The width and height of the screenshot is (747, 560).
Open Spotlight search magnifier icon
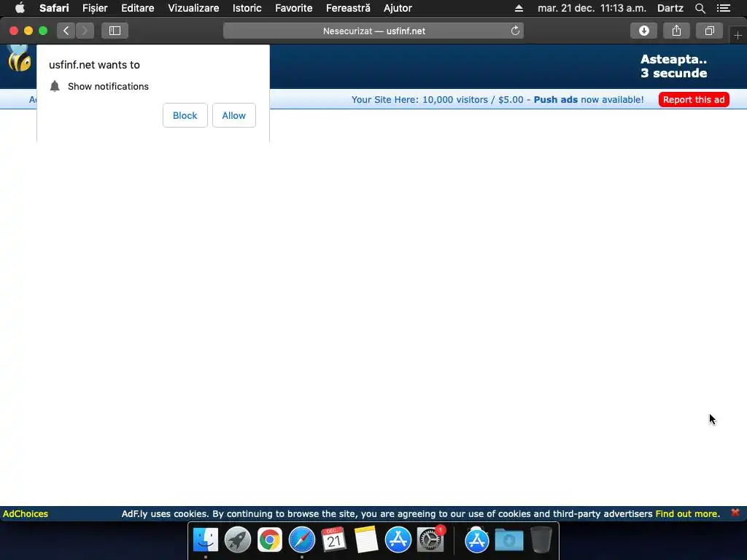point(700,8)
